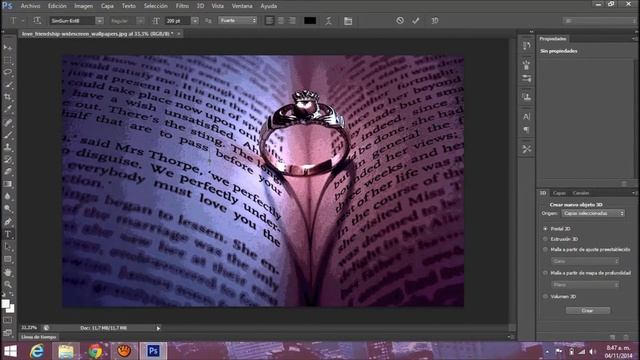Open the font style Regular dropdown

140,20
